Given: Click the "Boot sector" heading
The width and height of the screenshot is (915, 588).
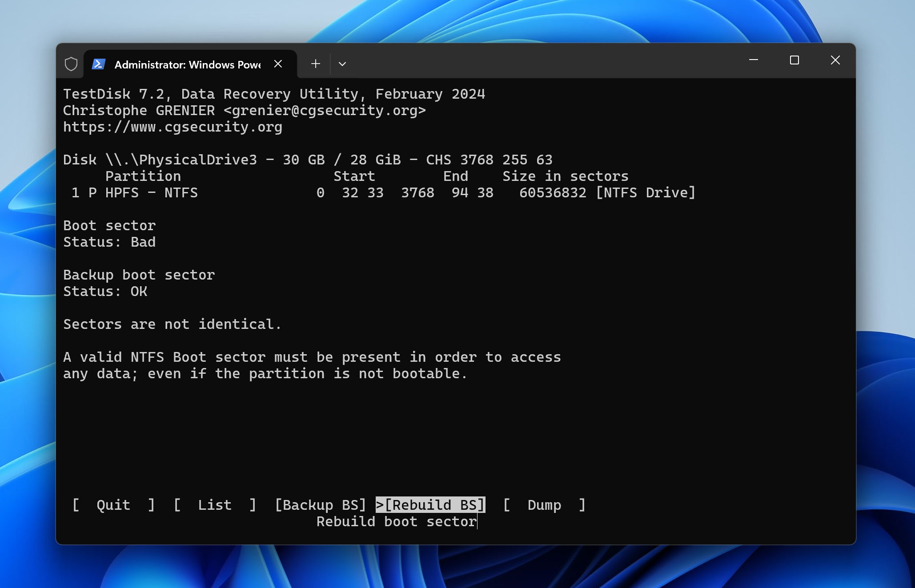Looking at the screenshot, I should 109,226.
